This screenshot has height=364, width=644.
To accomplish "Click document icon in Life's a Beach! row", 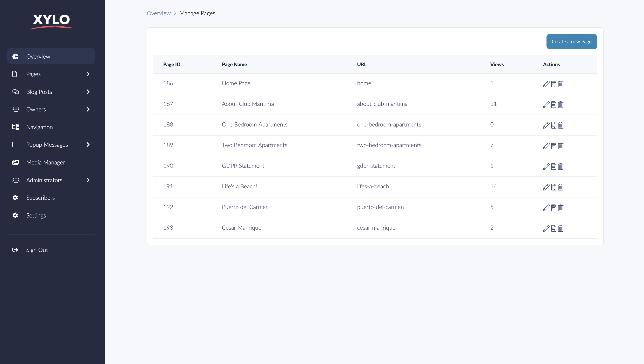I will coord(554,187).
